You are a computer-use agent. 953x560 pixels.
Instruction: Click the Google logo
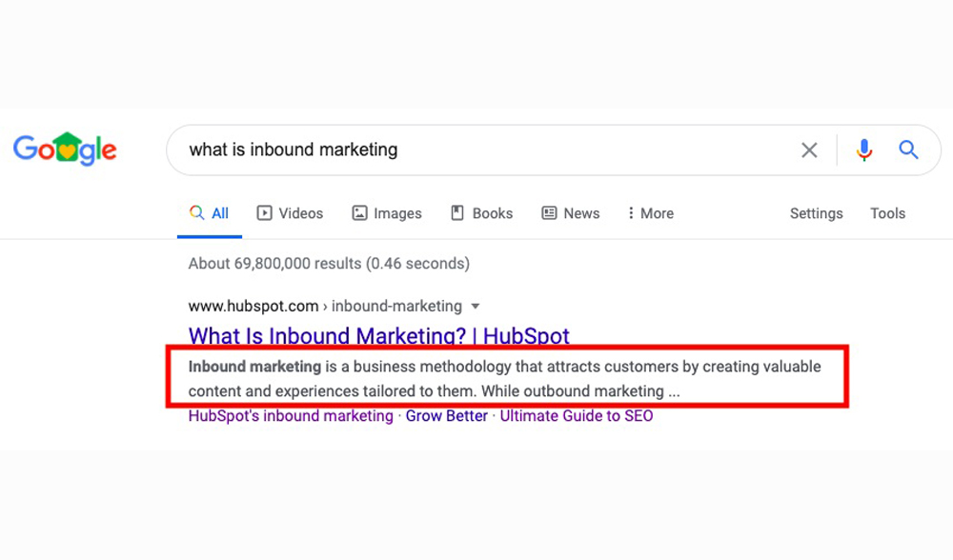pos(65,149)
